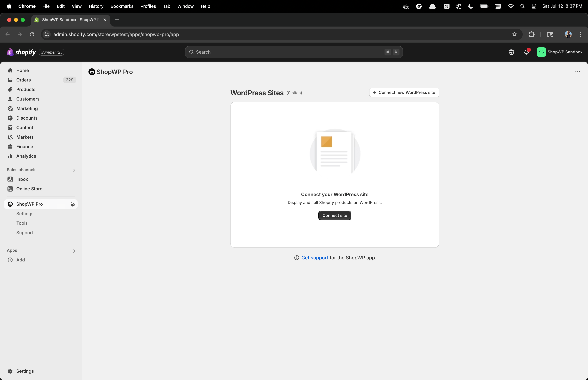Click the Add apps plus icon

coord(10,260)
